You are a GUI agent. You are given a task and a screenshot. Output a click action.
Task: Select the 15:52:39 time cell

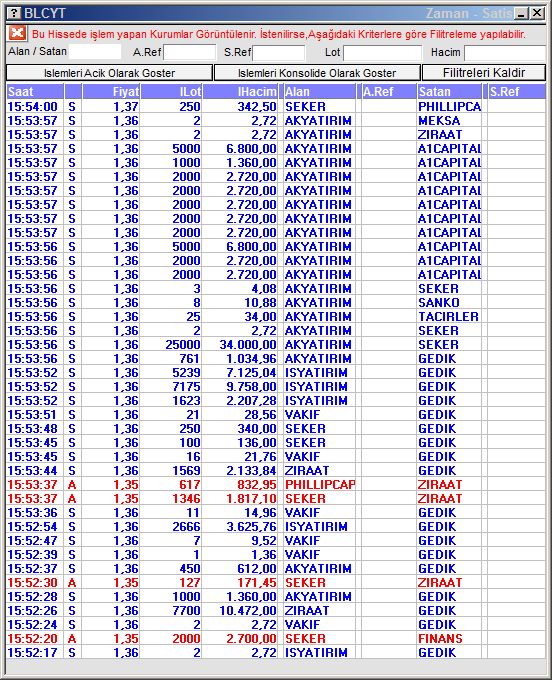(33, 555)
